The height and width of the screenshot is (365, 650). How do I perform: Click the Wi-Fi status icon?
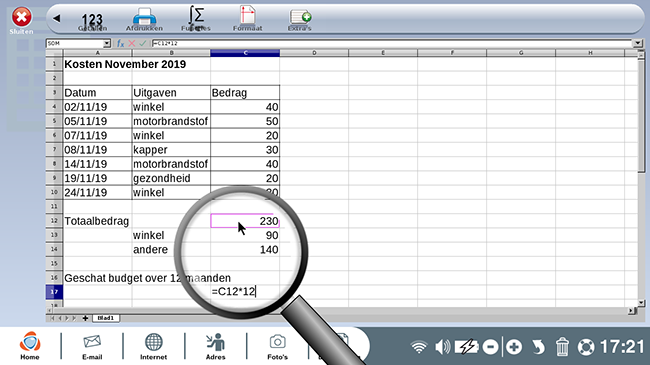point(419,346)
